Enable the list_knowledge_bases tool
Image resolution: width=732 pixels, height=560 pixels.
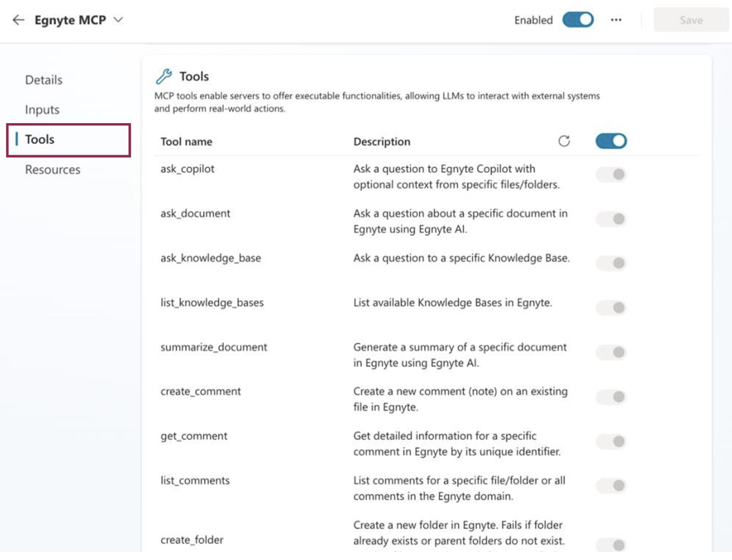(x=610, y=308)
